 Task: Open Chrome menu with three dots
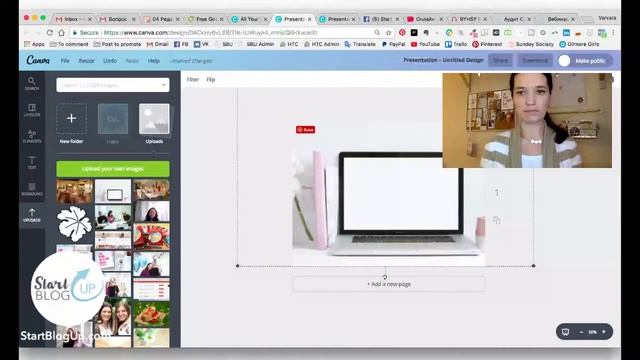[613, 32]
